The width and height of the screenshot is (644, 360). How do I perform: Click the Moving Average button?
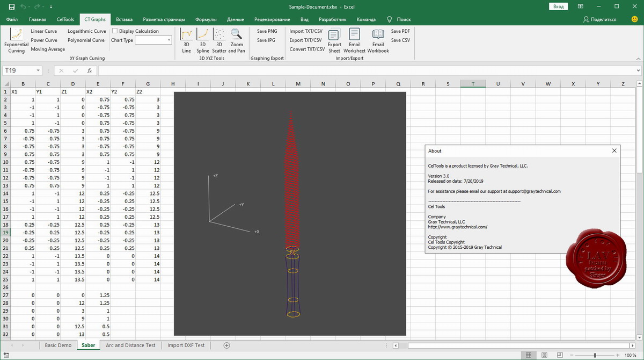(x=48, y=49)
